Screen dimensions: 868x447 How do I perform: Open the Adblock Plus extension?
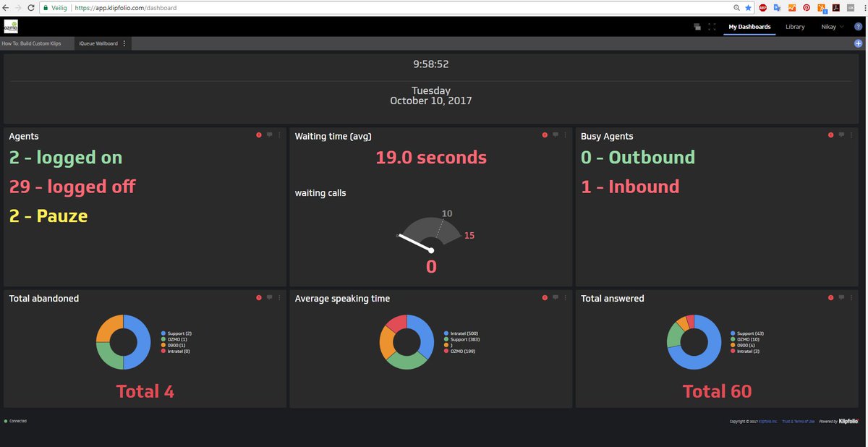tap(762, 8)
